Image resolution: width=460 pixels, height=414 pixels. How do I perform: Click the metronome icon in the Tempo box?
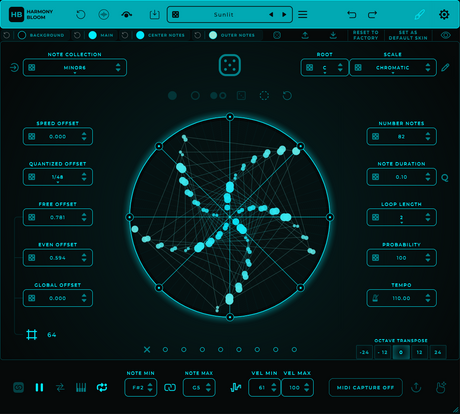click(376, 298)
